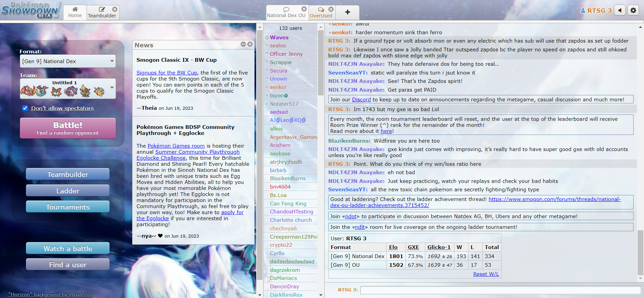Open the Format dropdown
The width and height of the screenshot is (644, 298).
(x=68, y=61)
